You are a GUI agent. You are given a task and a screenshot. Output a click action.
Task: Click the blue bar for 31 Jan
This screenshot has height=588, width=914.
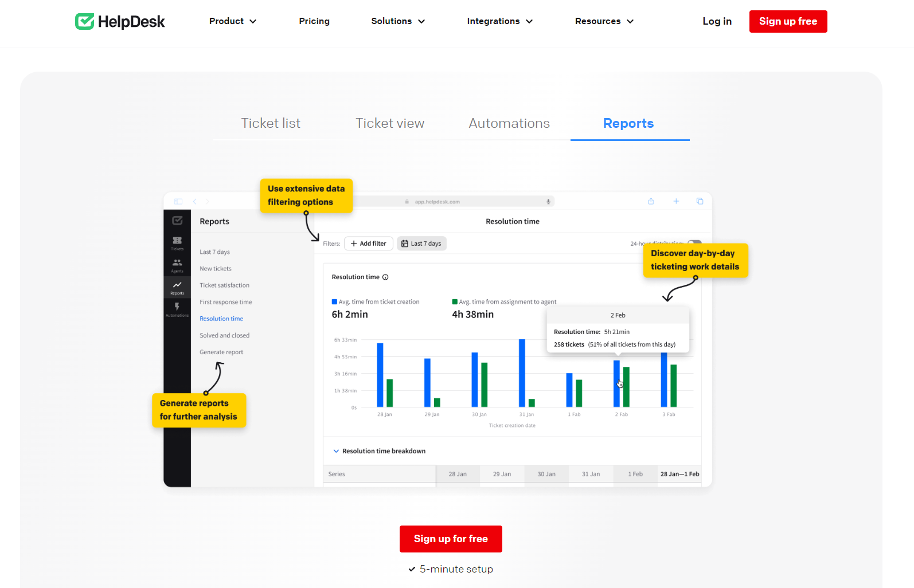click(522, 373)
